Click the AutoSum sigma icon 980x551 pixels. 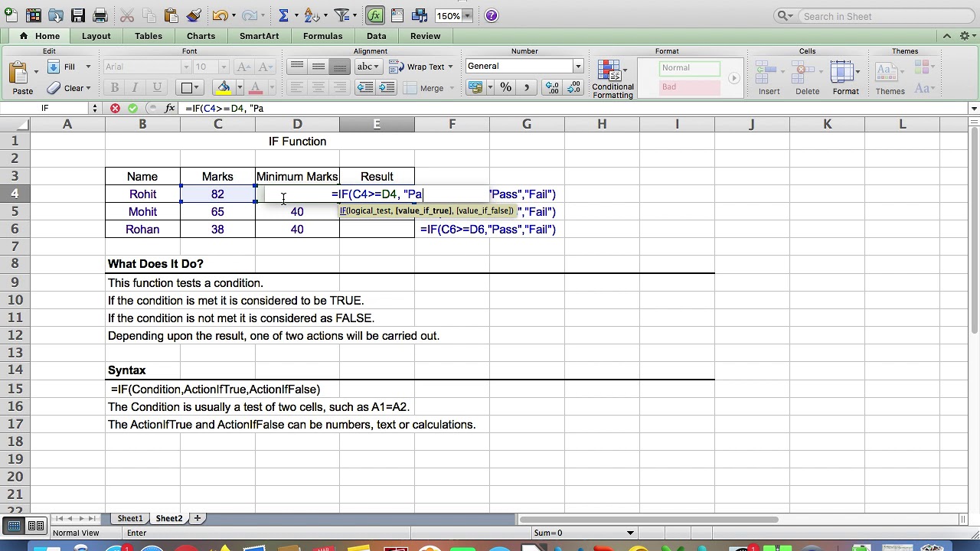tap(283, 15)
